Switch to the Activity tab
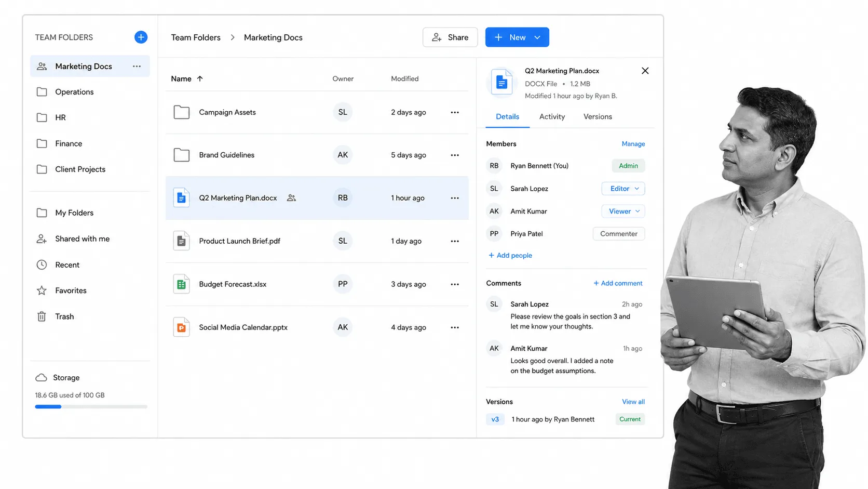Image resolution: width=868 pixels, height=489 pixels. click(x=552, y=116)
